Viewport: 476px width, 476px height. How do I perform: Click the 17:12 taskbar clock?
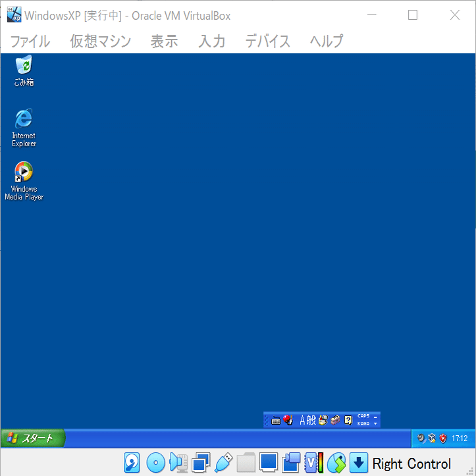(460, 438)
